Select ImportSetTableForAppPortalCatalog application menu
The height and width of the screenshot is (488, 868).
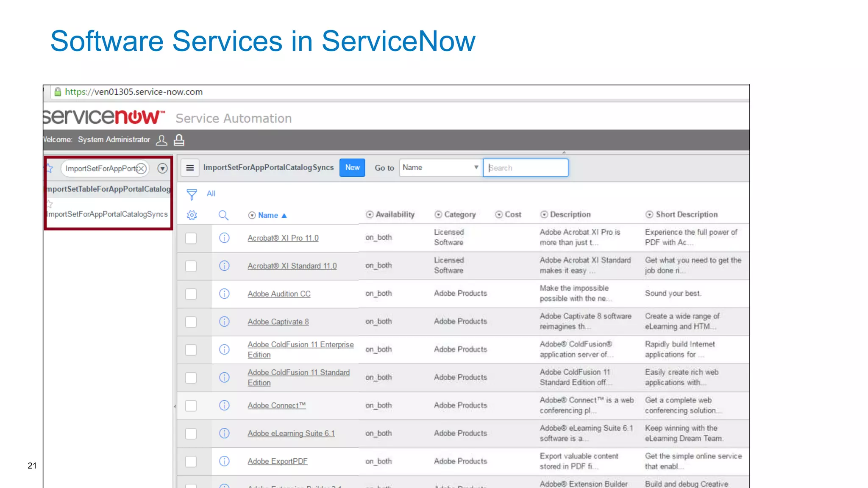(108, 189)
